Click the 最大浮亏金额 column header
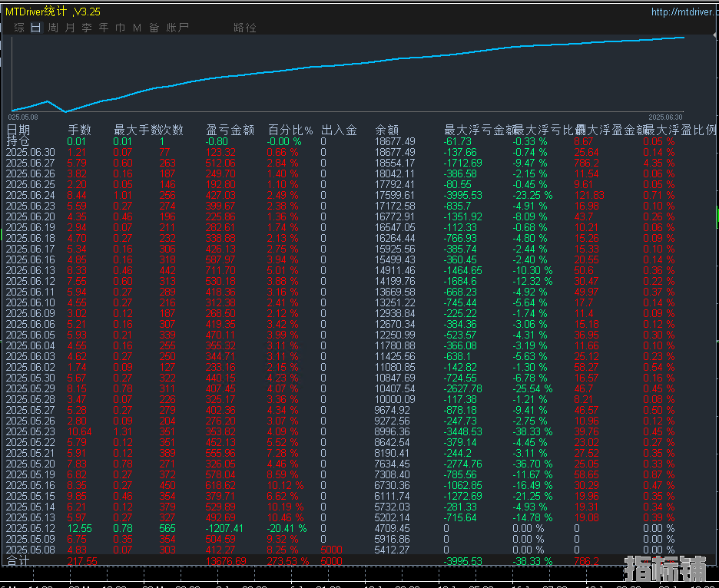Image resolution: width=719 pixels, height=588 pixels. 480,130
